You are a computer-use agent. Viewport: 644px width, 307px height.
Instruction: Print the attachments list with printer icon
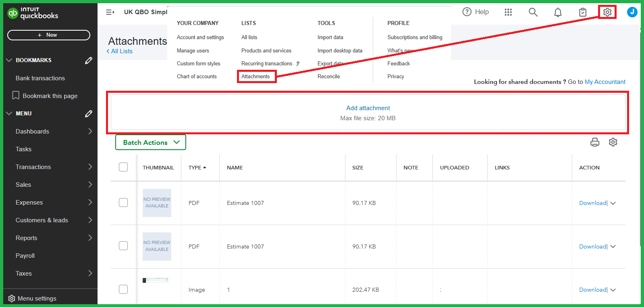(x=595, y=142)
